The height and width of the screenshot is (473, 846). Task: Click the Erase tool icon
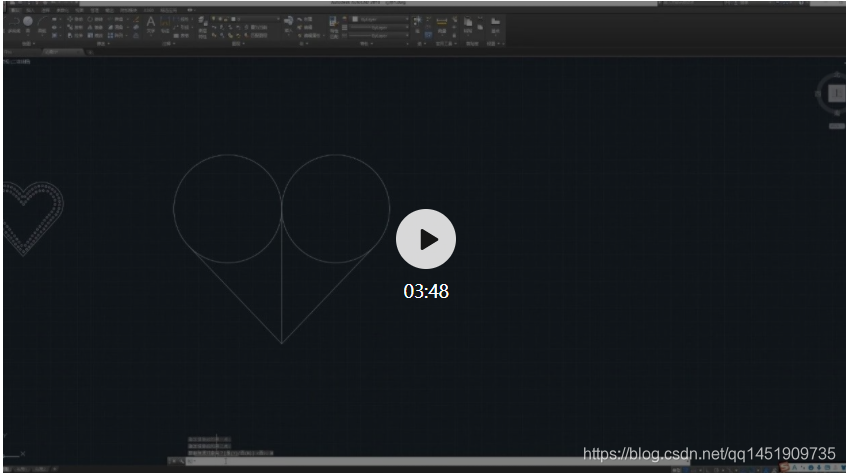[x=136, y=19]
